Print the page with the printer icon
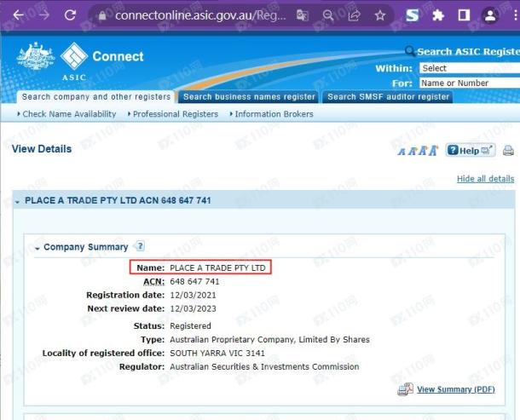Screen dimensions: 520x420 pos(508,151)
